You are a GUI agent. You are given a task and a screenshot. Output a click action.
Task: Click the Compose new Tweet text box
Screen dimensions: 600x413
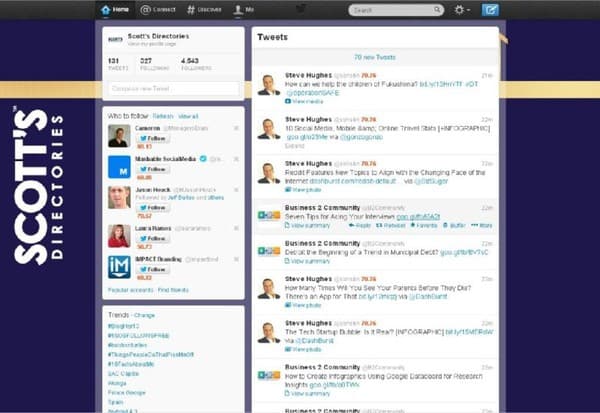(173, 89)
